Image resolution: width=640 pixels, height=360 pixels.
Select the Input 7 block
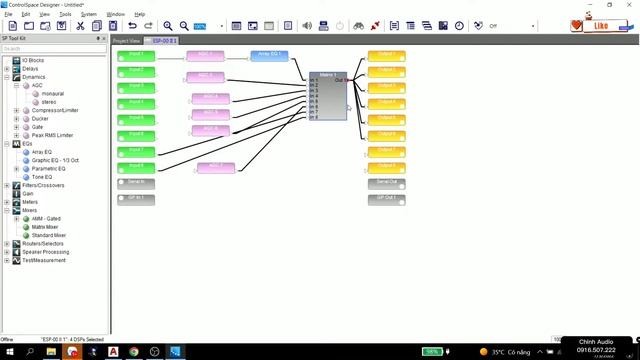point(136,152)
